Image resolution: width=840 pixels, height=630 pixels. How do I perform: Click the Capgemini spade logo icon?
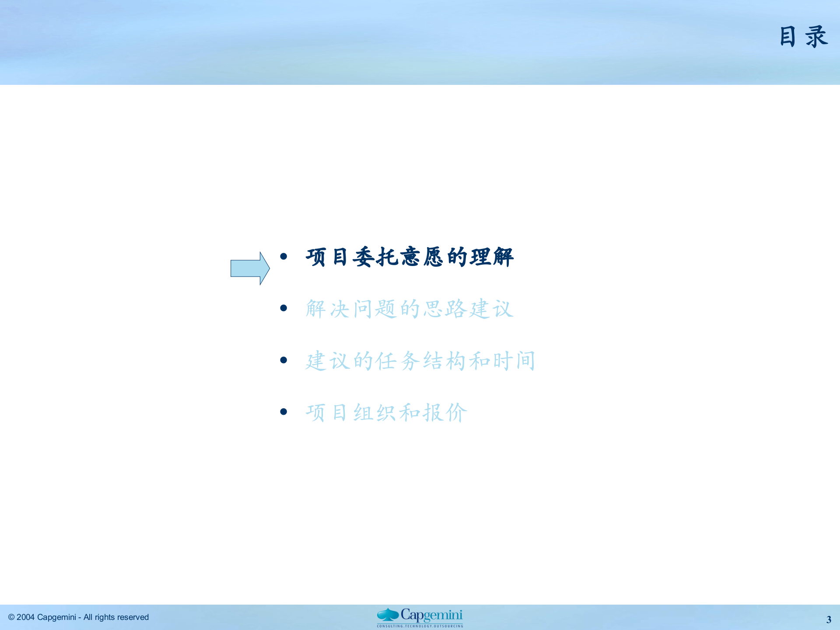(x=388, y=615)
